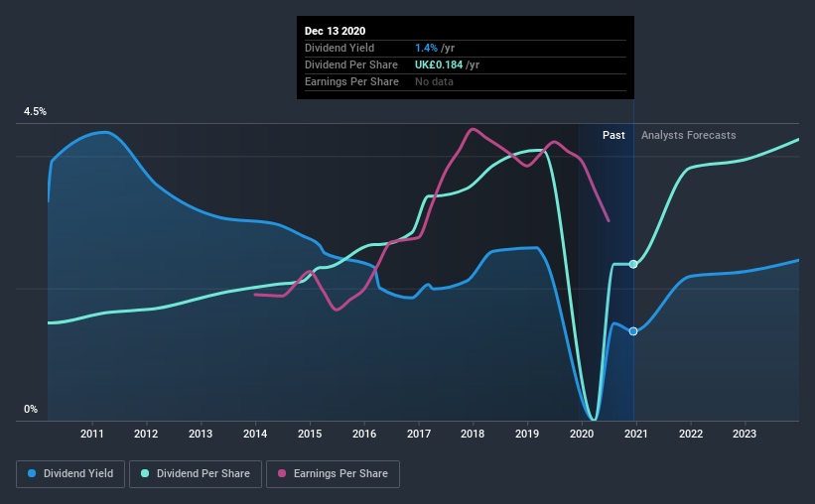Click the 2017 x-axis label
The height and width of the screenshot is (504, 815).
coord(419,434)
